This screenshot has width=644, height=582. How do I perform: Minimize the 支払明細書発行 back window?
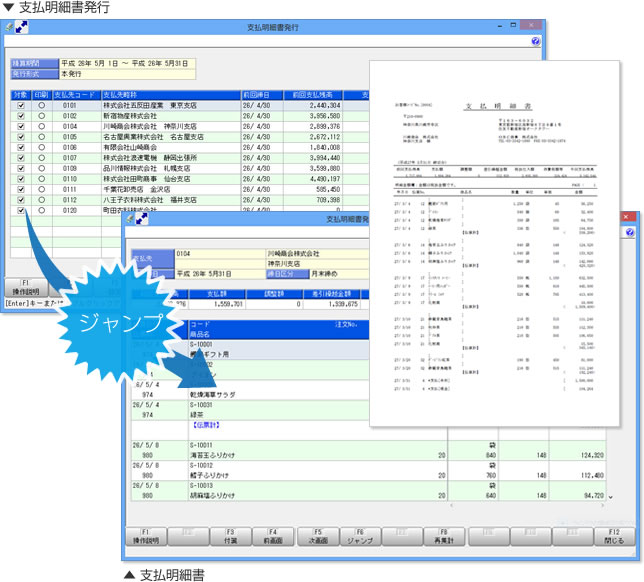[x=500, y=25]
